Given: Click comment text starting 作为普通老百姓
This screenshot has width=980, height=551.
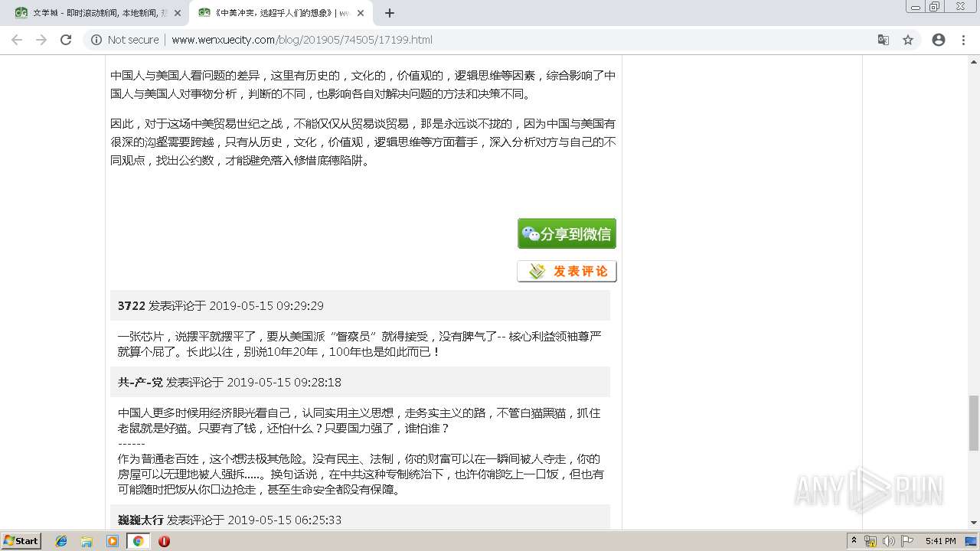Looking at the screenshot, I should [x=361, y=474].
